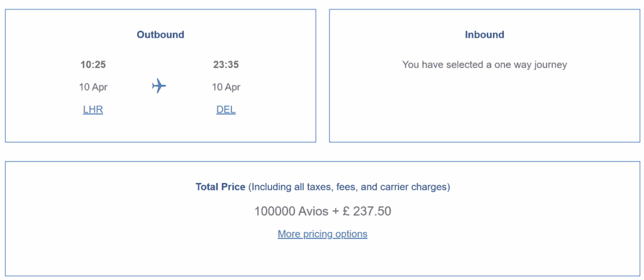Open the LHR departure airport link
The width and height of the screenshot is (644, 280).
(93, 109)
